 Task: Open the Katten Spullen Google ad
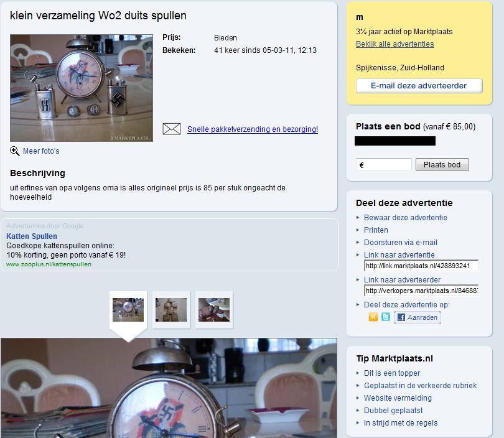[x=32, y=236]
